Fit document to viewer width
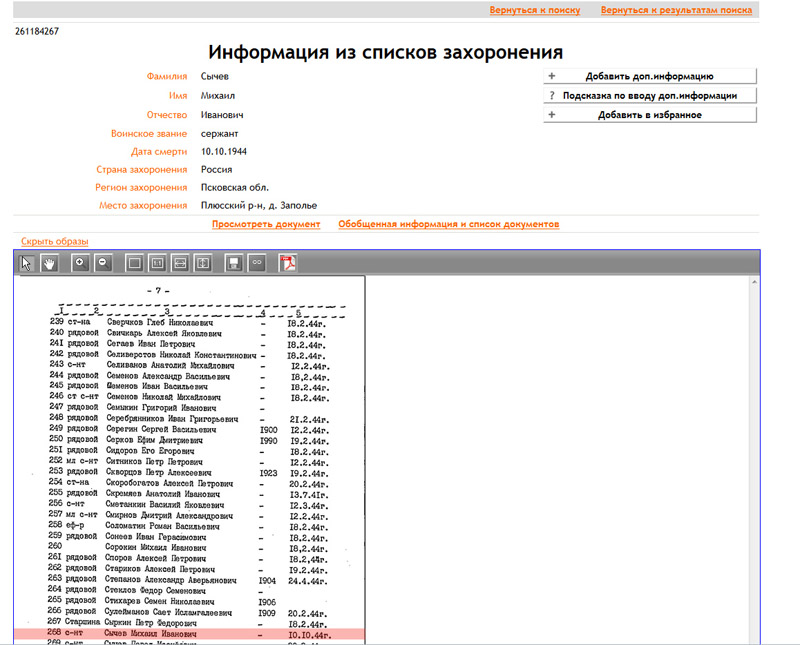The height and width of the screenshot is (645, 800). (181, 263)
